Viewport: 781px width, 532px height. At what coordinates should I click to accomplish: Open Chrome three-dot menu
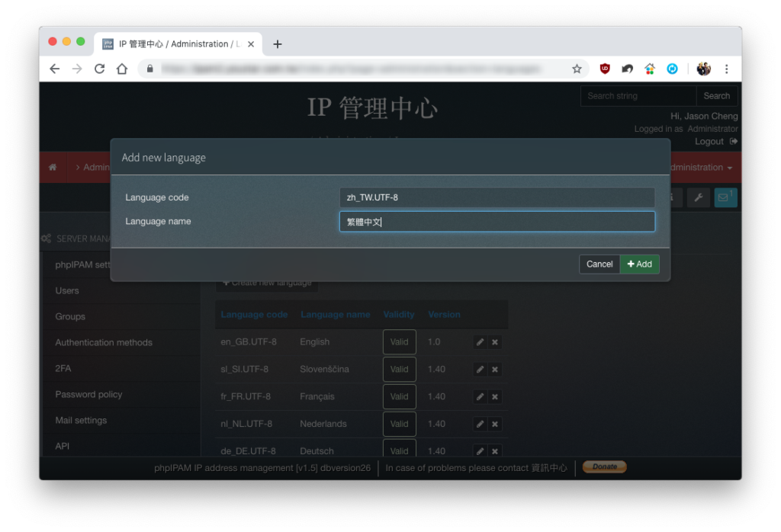(x=726, y=69)
